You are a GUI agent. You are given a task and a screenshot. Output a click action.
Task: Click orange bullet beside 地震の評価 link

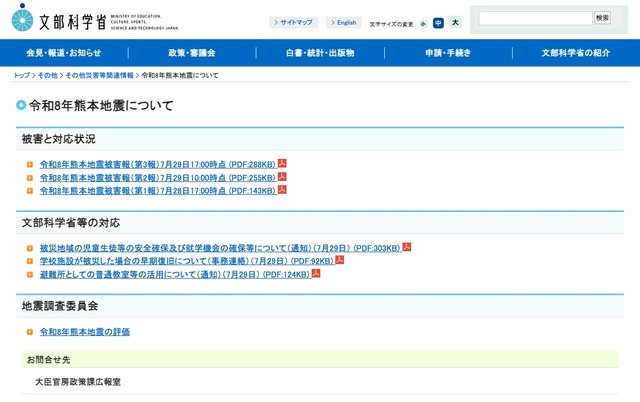coord(30,332)
